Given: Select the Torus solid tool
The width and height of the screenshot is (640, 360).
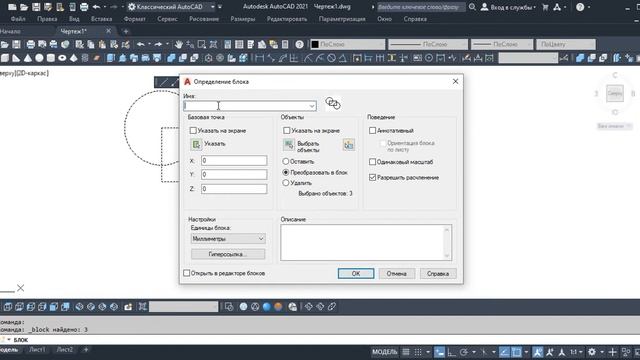Looking at the screenshot, I should point(62,58).
